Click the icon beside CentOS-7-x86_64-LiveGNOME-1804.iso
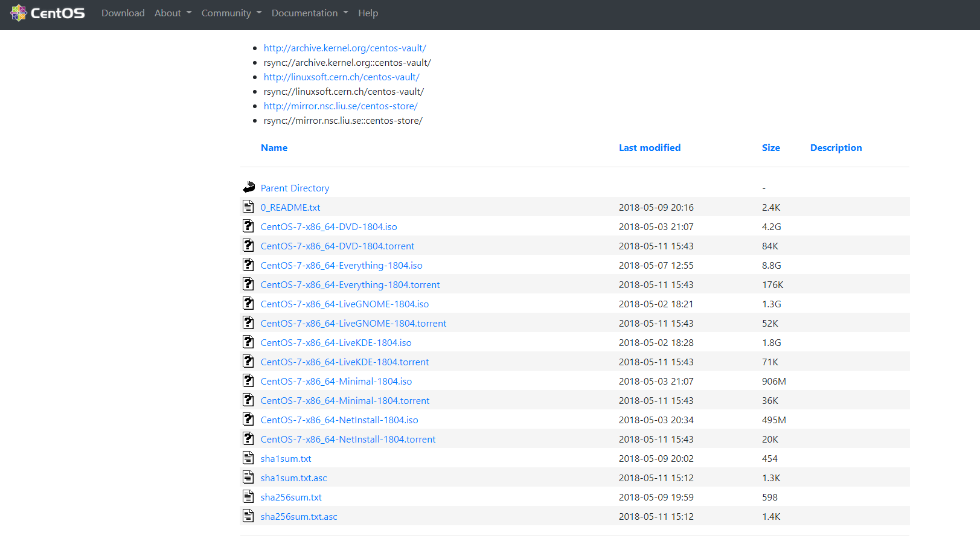Image resolution: width=980 pixels, height=544 pixels. pos(248,302)
